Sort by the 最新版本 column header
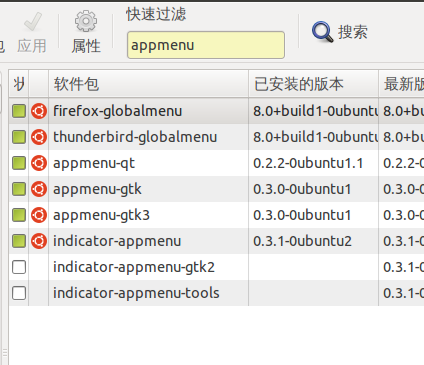This screenshot has height=365, width=424. tap(401, 84)
